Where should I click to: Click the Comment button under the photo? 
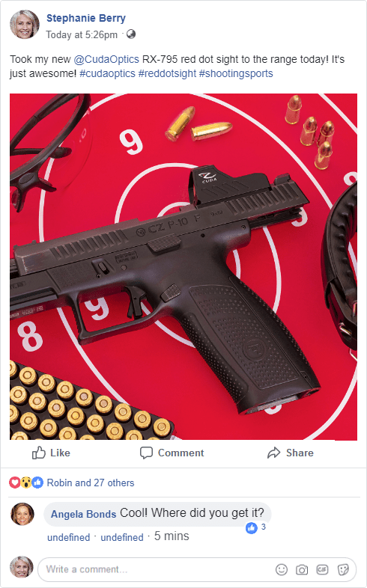pyautogui.click(x=172, y=453)
